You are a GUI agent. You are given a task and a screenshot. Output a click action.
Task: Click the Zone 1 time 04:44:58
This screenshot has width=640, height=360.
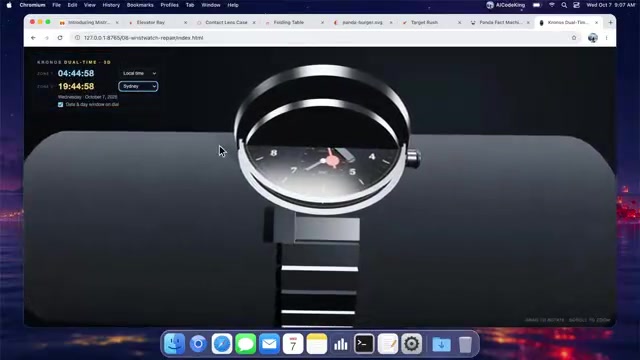click(76, 73)
